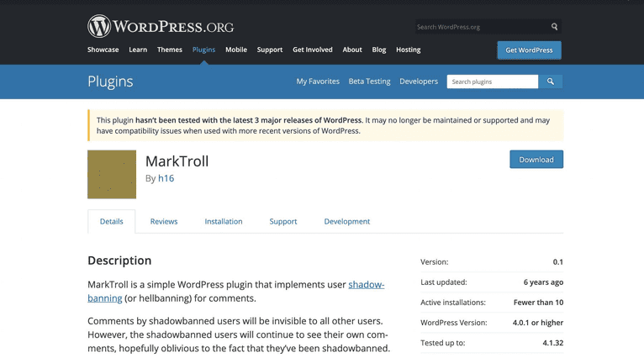Select the Support tab
This screenshot has height=358, width=644.
[x=283, y=221]
